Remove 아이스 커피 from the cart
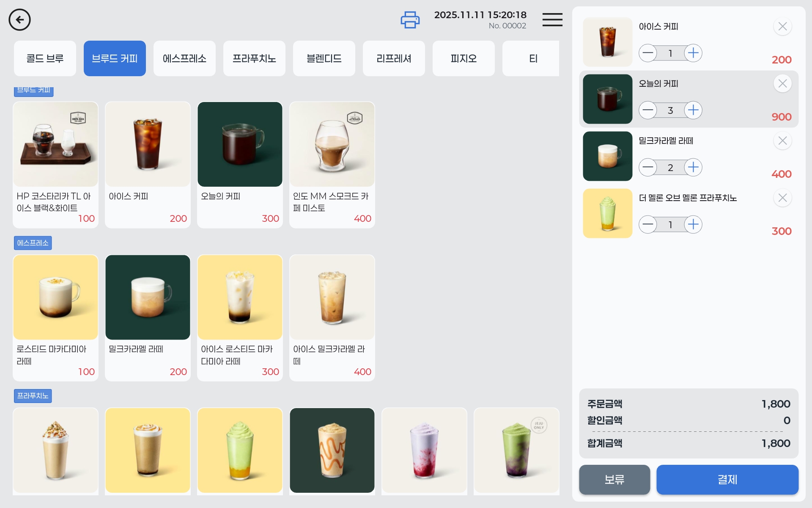The height and width of the screenshot is (508, 812). (x=782, y=27)
